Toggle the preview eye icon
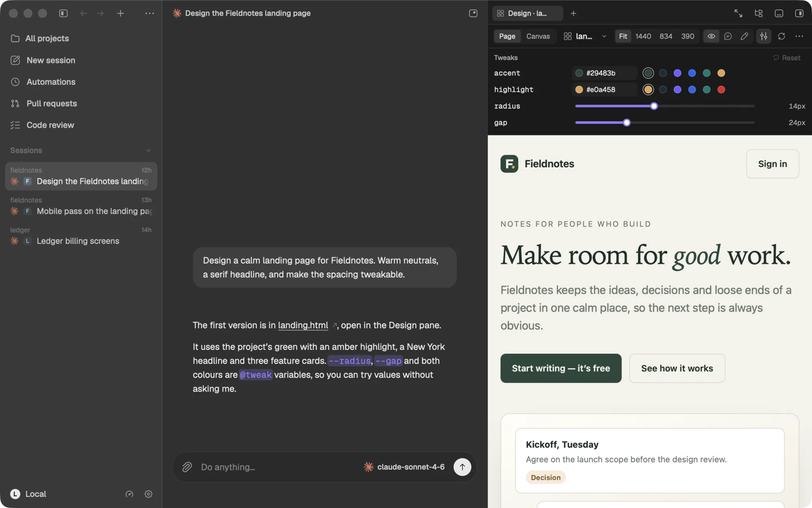 tap(711, 36)
